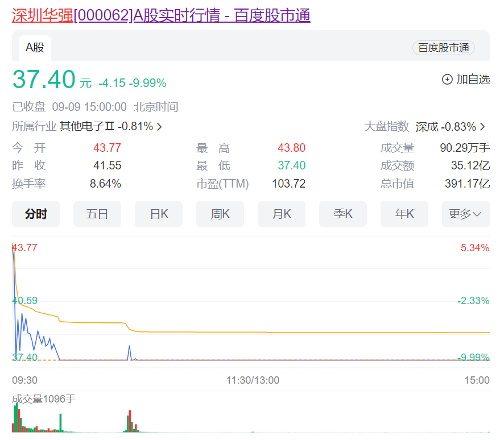Image resolution: width=504 pixels, height=440 pixels.
Task: Open the 更多 dropdown menu
Action: click(x=465, y=214)
